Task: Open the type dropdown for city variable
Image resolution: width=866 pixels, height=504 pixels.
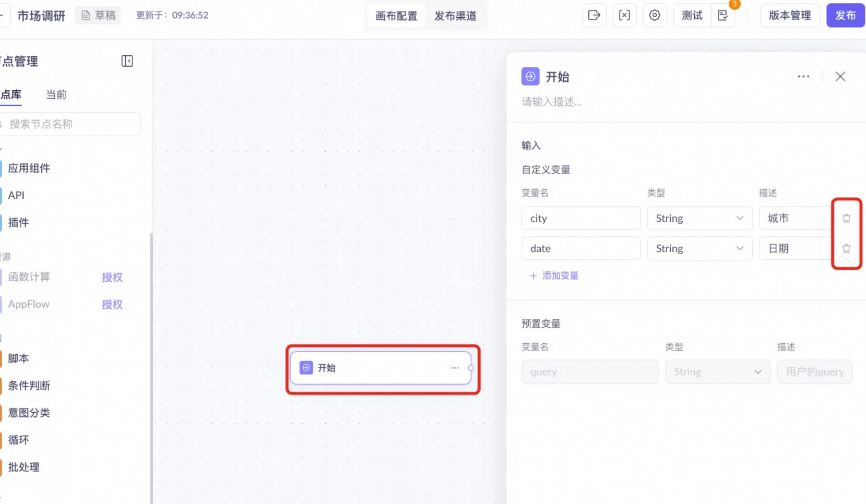Action: pos(699,218)
